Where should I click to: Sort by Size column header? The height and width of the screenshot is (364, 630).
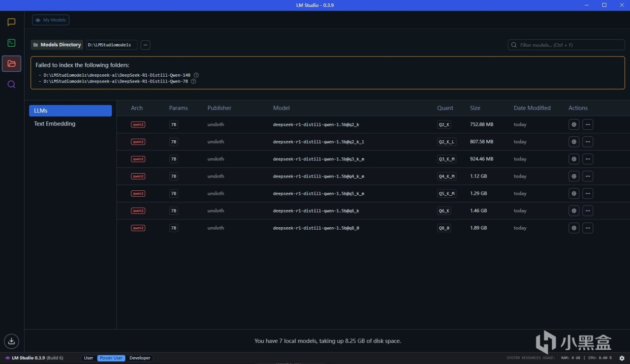[475, 108]
